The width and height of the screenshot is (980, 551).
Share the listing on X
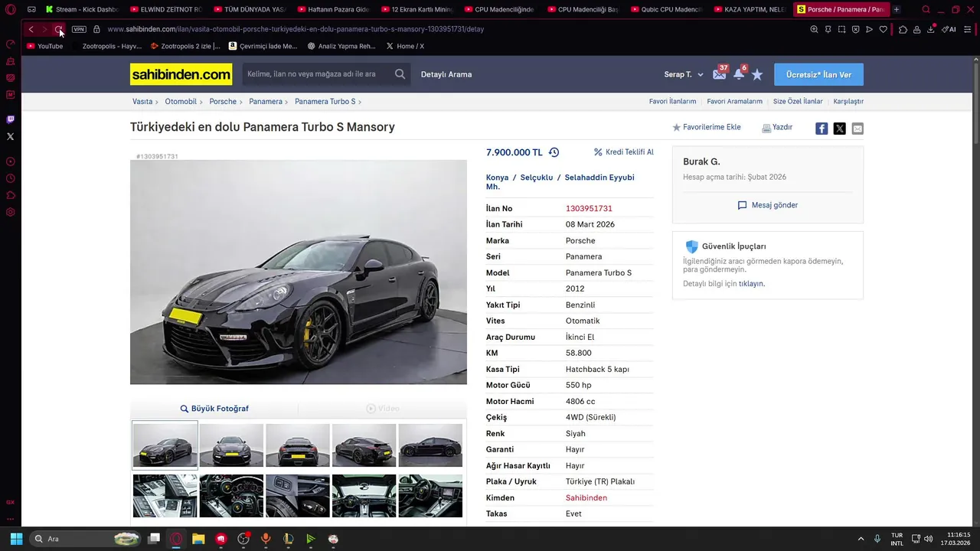pos(840,129)
